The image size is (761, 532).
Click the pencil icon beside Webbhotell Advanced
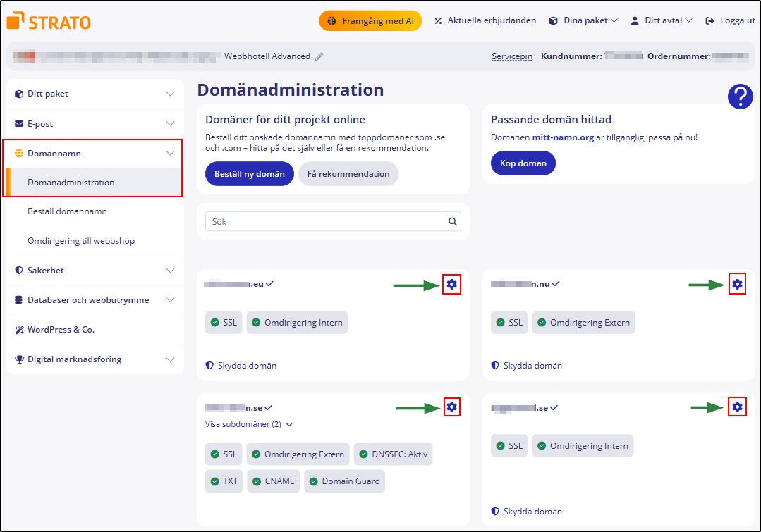pos(319,56)
